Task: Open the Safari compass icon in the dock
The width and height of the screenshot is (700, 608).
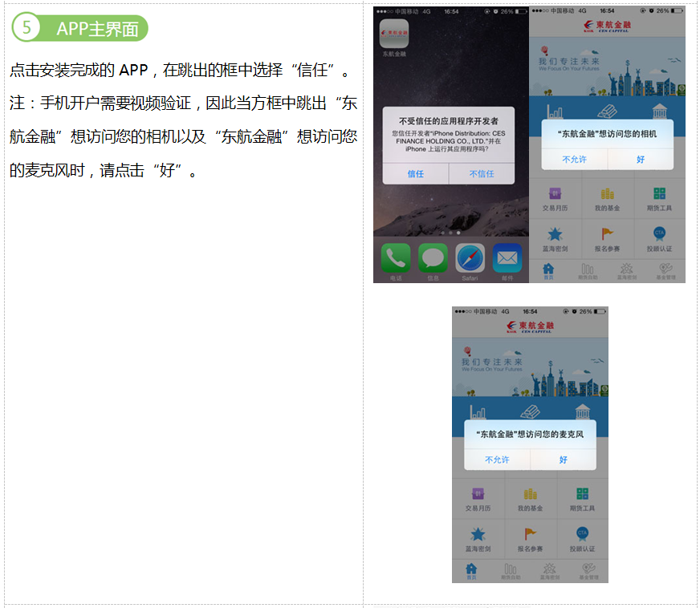Action: pyautogui.click(x=470, y=257)
